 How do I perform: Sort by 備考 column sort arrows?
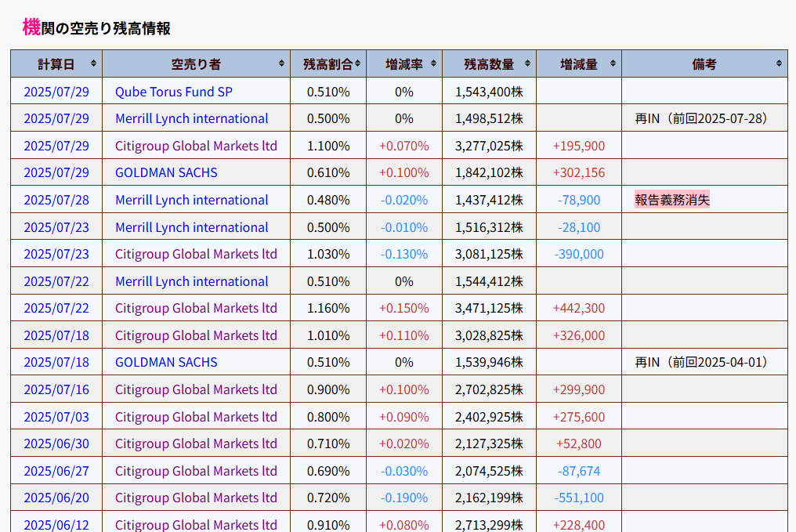[x=779, y=63]
